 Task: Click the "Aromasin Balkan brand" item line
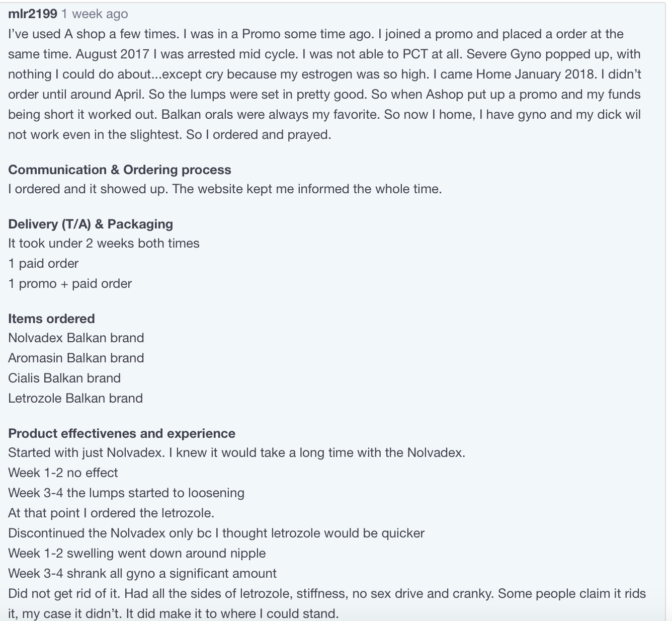[x=76, y=358]
